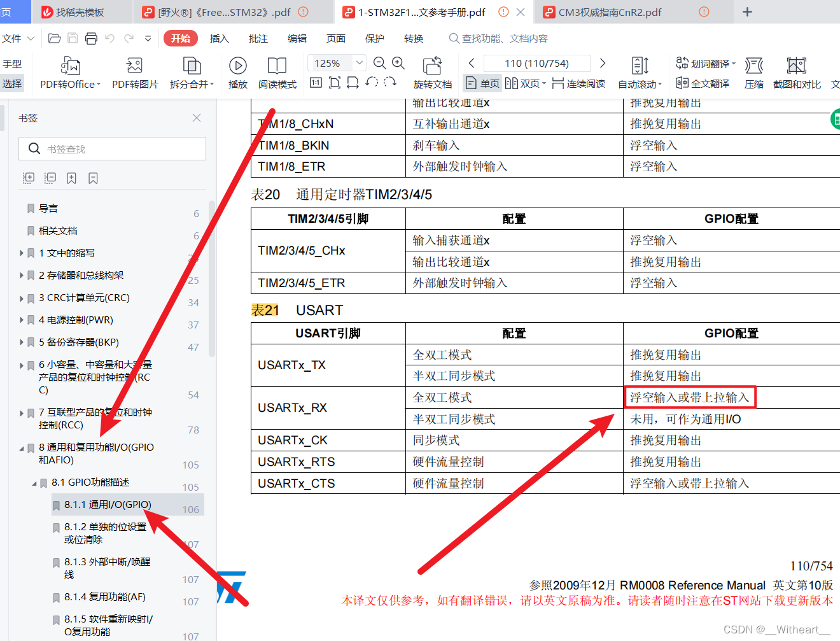Image resolution: width=840 pixels, height=641 pixels.
Task: Enter 阅读模式 reading mode
Action: click(277, 73)
